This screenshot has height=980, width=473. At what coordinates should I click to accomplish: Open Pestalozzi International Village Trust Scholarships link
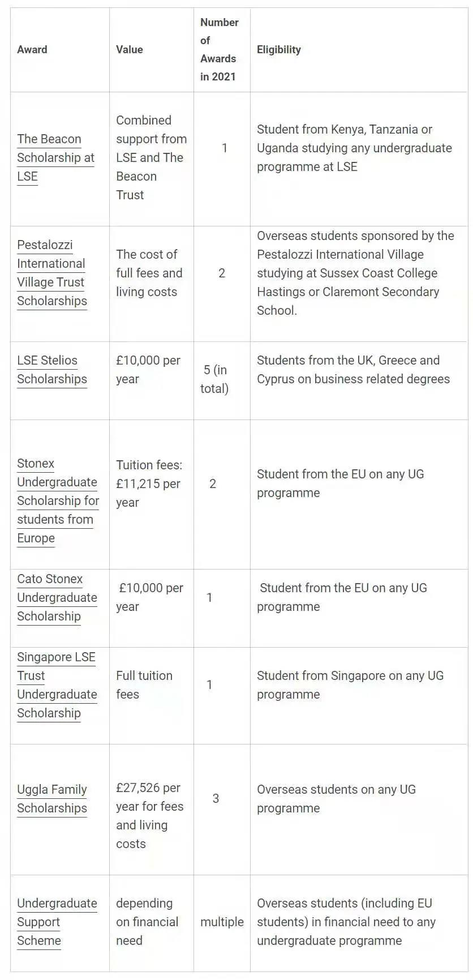click(52, 273)
